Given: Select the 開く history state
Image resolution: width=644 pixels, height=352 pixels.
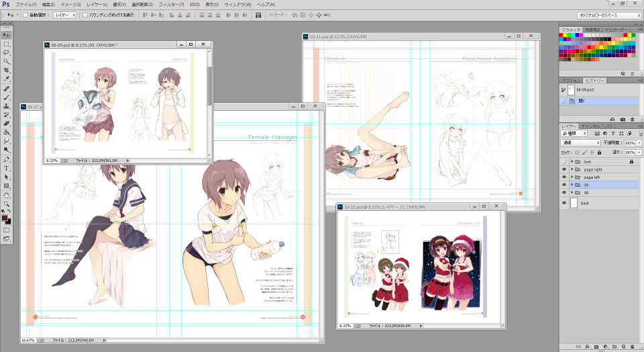Looking at the screenshot, I should [x=600, y=101].
